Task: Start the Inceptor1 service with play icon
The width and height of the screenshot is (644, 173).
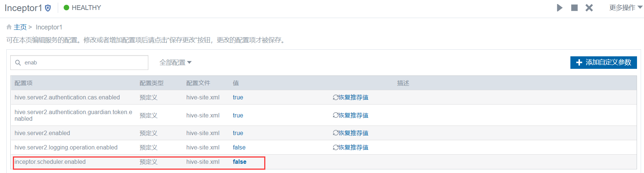Action: pyautogui.click(x=560, y=8)
